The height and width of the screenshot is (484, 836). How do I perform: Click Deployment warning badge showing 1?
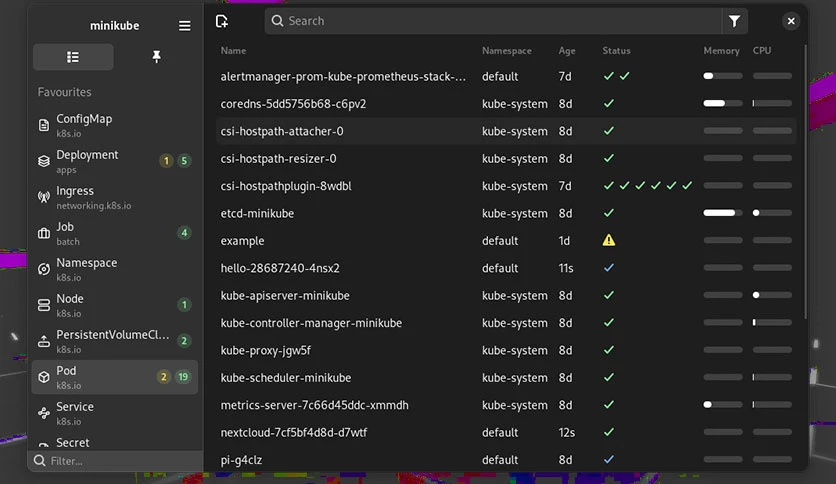coord(166,161)
